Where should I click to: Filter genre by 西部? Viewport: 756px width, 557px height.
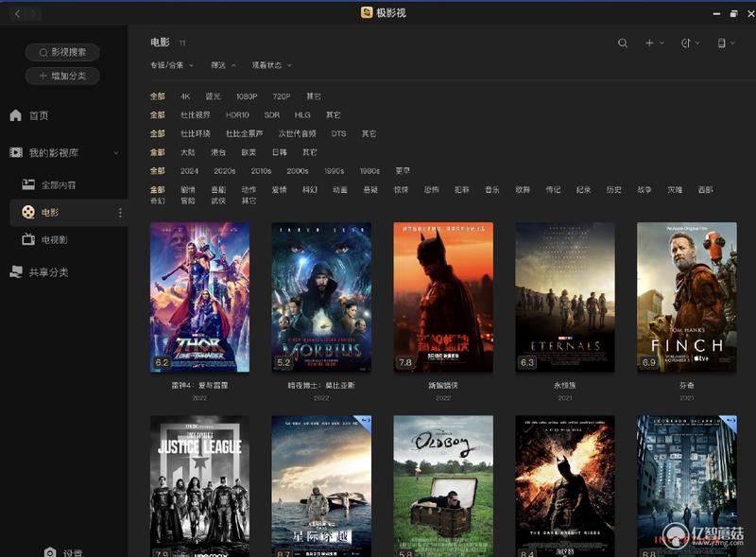pos(705,190)
